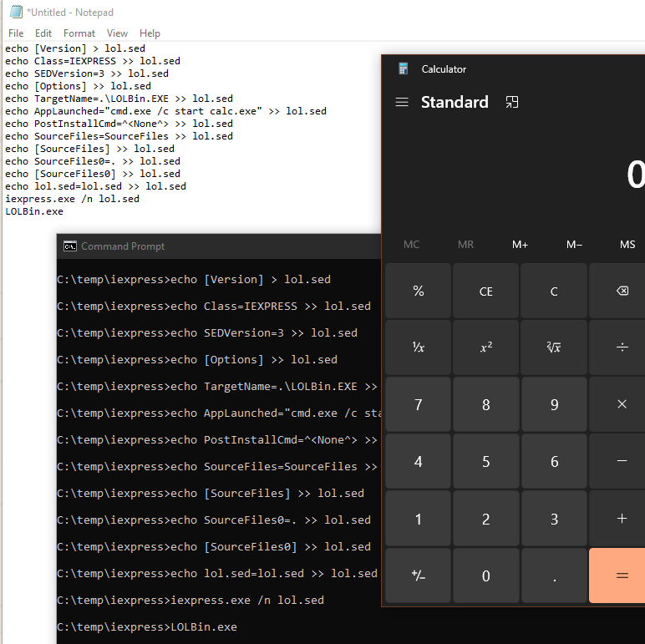
Task: Click Notepad line with AppLaunched cmd.exe
Action: (x=165, y=111)
